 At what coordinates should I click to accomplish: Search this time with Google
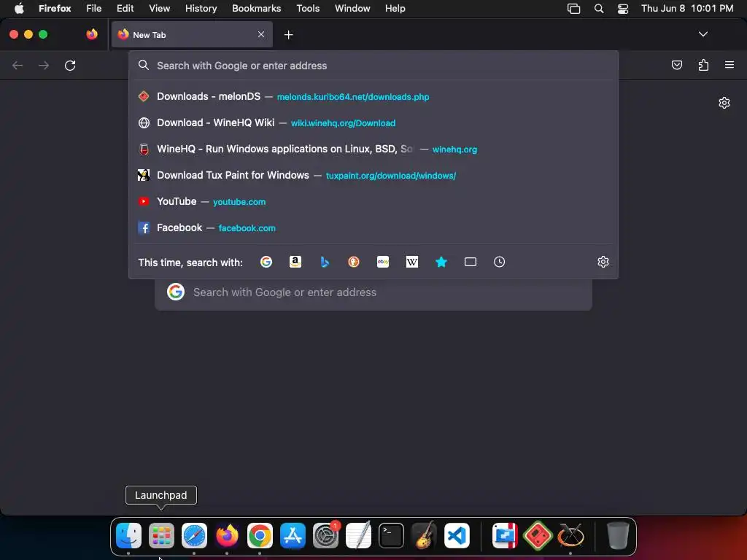[x=266, y=262]
